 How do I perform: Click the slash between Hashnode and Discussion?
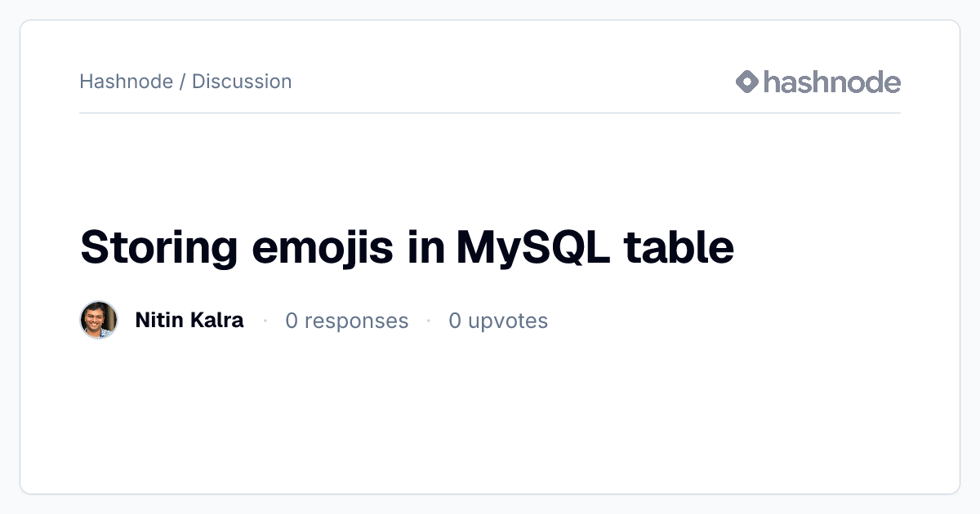(x=182, y=82)
